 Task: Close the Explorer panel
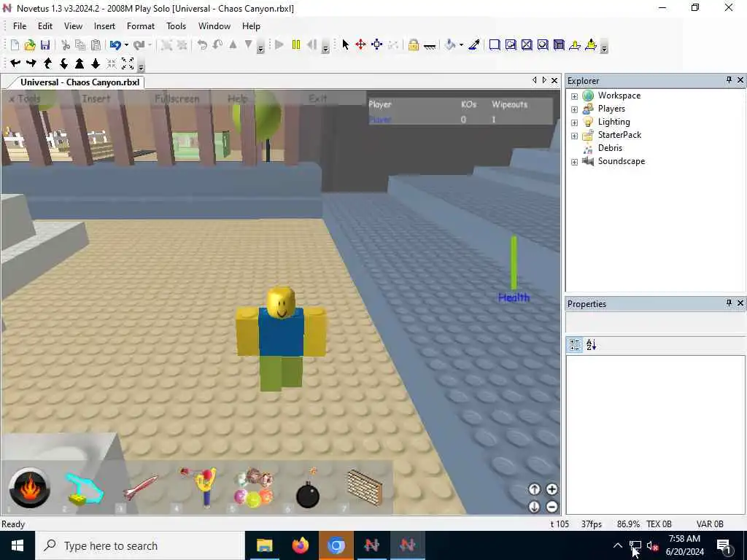pos(740,80)
